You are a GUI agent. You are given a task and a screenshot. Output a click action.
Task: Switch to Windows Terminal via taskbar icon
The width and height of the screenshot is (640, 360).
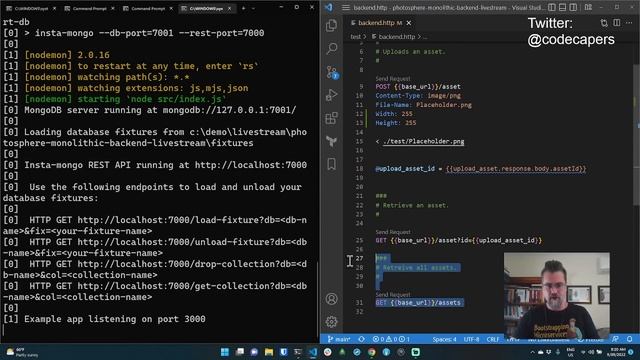pos(298,352)
